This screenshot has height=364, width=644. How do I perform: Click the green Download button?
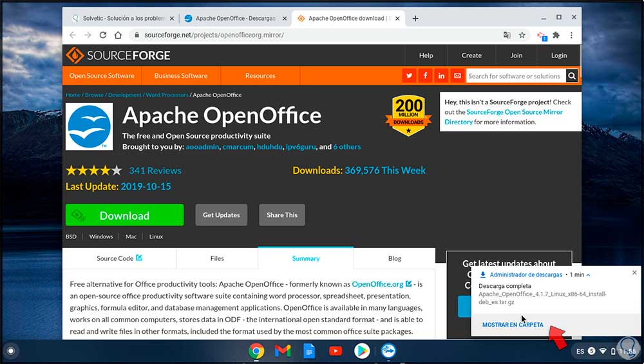point(124,215)
